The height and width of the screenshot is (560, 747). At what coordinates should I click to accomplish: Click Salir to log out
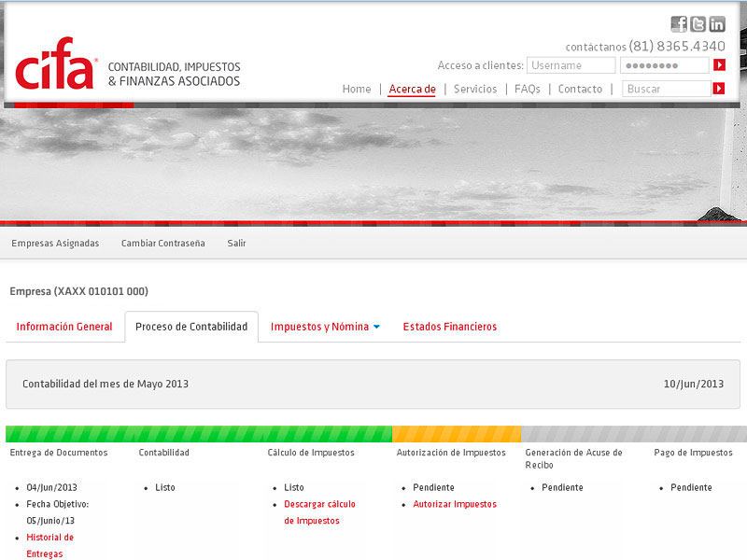coord(236,244)
